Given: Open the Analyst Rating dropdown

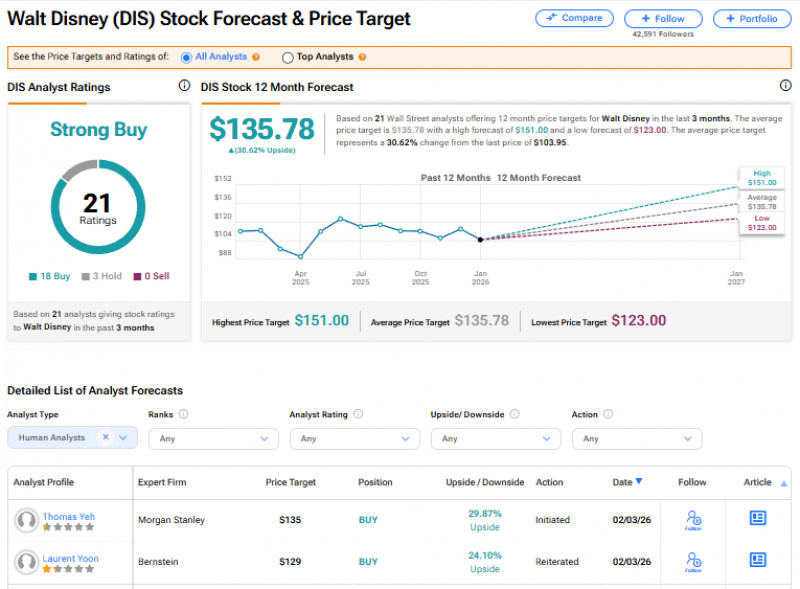Looking at the screenshot, I should (355, 438).
